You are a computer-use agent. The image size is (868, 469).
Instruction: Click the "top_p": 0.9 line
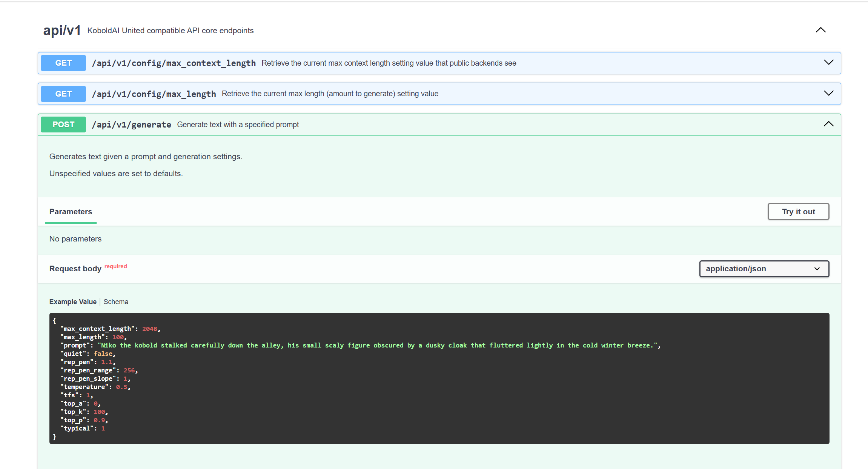pos(84,420)
